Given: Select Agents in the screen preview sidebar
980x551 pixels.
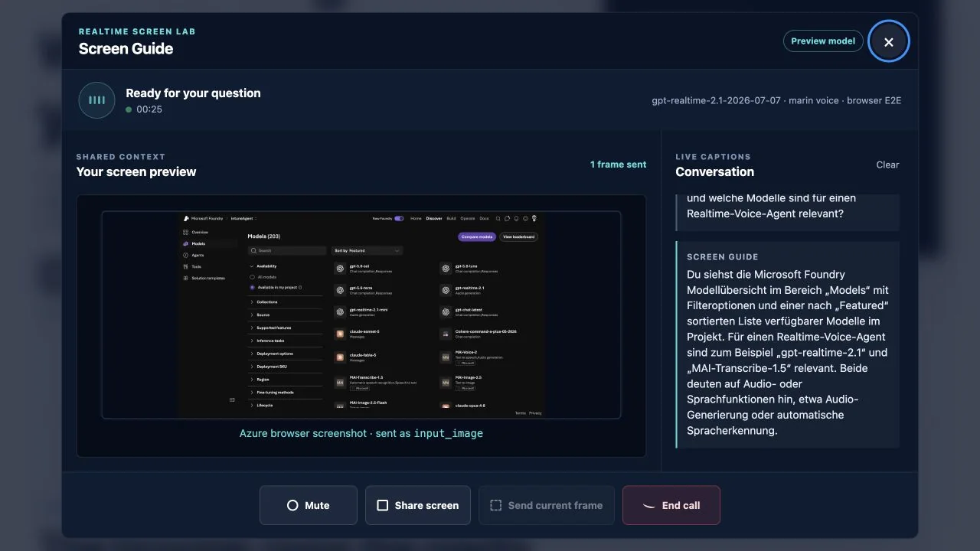Looking at the screenshot, I should point(194,255).
